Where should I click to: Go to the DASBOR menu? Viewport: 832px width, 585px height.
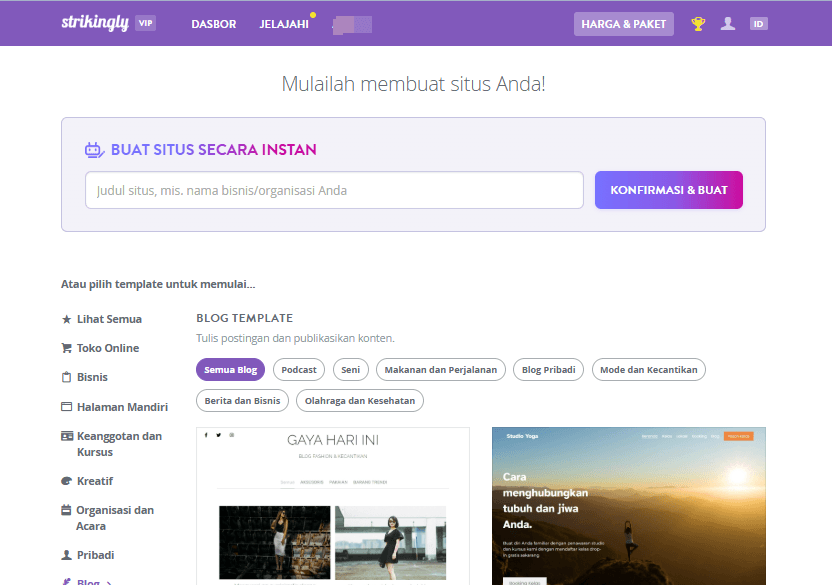tap(214, 24)
